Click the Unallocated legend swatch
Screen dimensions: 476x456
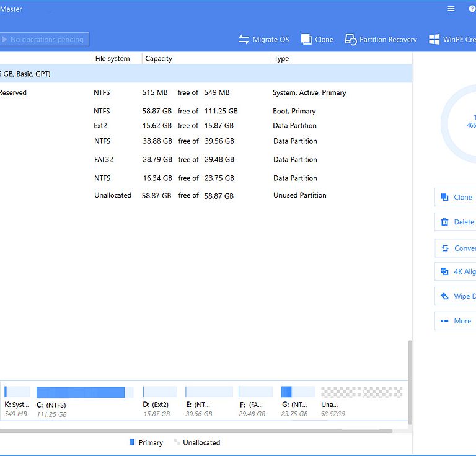coord(177,442)
